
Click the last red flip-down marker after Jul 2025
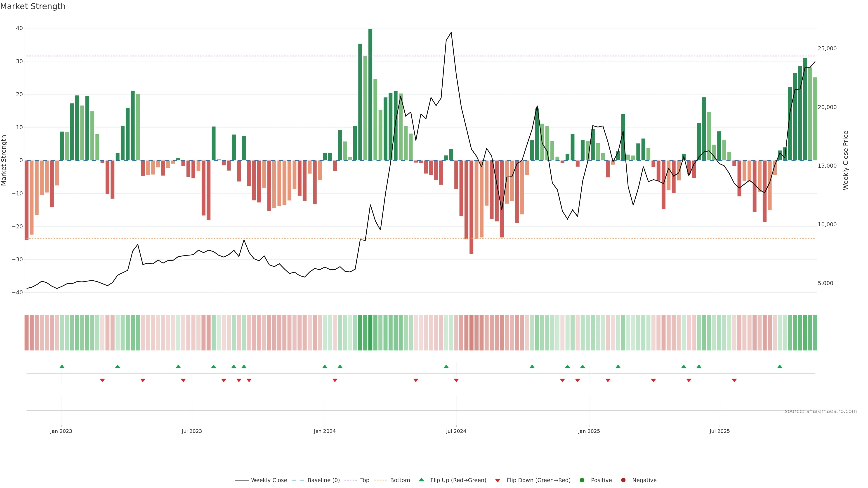[x=734, y=380]
